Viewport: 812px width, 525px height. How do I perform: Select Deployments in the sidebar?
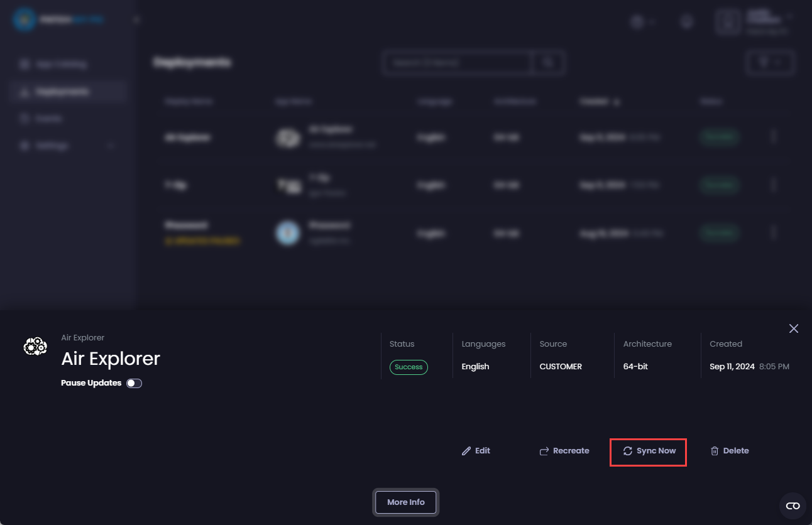[63, 90]
